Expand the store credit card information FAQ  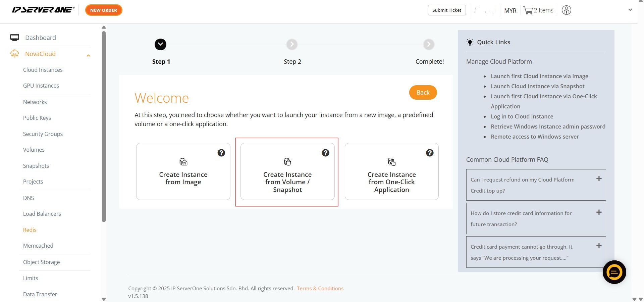point(599,212)
